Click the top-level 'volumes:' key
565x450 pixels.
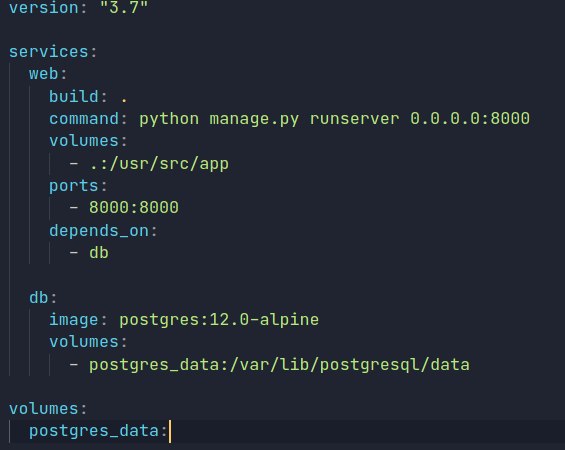click(x=48, y=409)
